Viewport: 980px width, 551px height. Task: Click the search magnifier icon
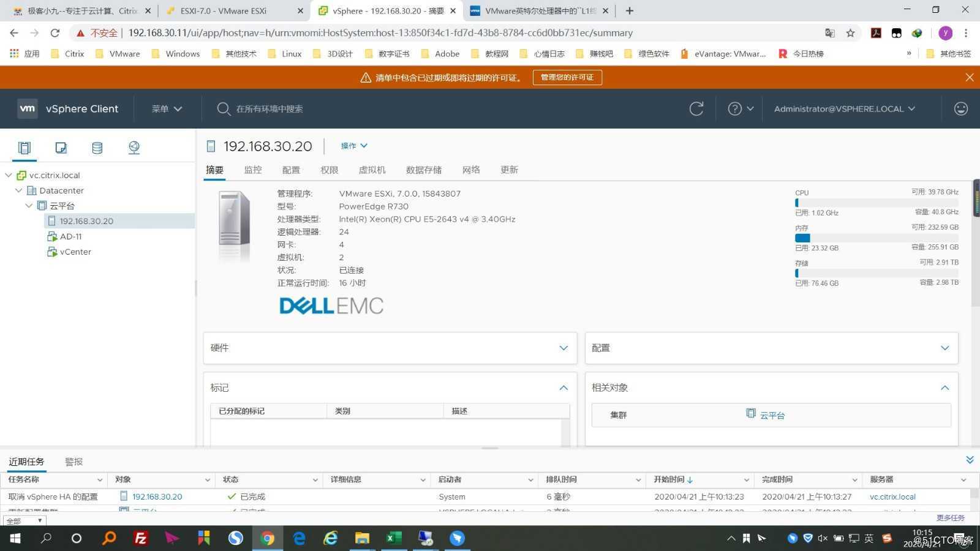pyautogui.click(x=224, y=109)
